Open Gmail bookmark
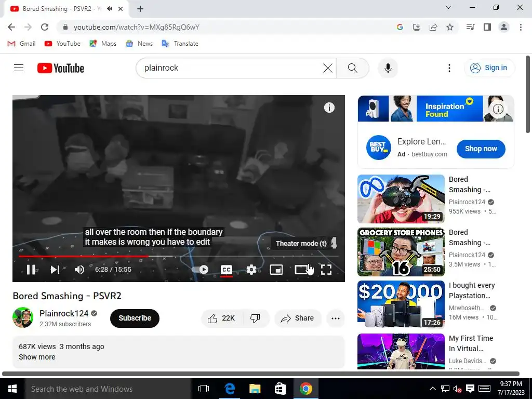The height and width of the screenshot is (399, 532). [x=21, y=44]
